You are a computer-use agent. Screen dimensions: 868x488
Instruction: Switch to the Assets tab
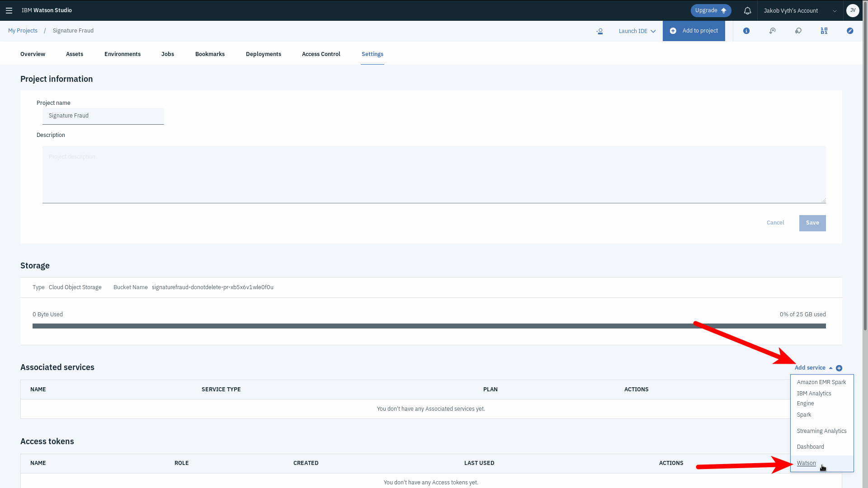(75, 54)
